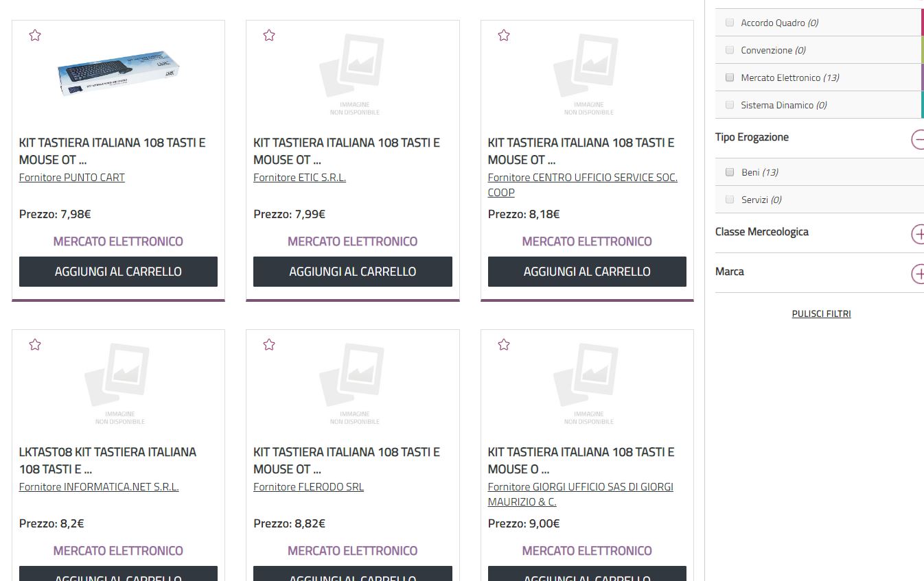Image resolution: width=924 pixels, height=581 pixels.
Task: Add the PUNTO CART product to cart
Action: 118,272
